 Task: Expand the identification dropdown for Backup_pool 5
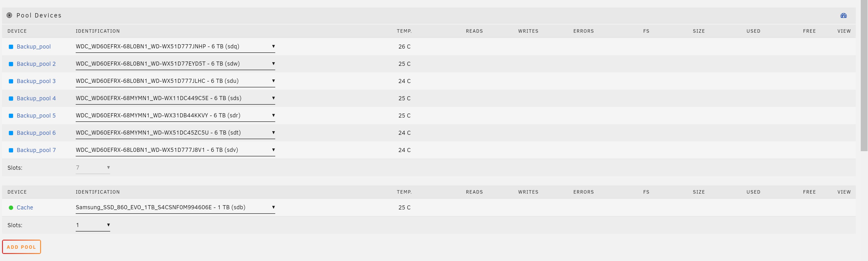tap(175, 115)
